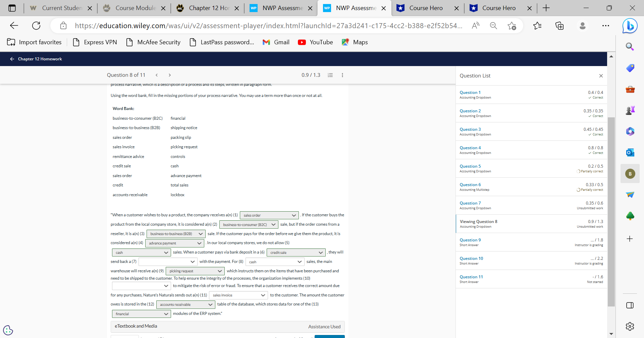Refresh the page
644x338 pixels.
[x=36, y=25]
